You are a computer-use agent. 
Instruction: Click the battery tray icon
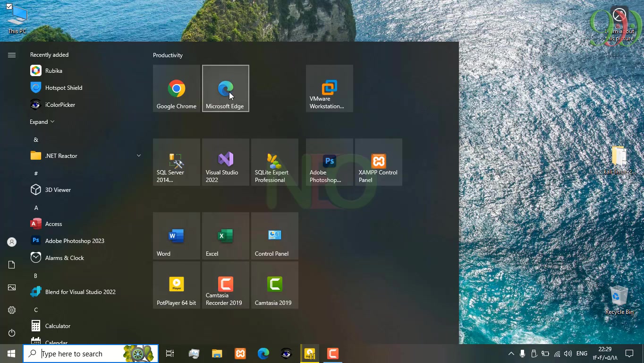pos(545,354)
